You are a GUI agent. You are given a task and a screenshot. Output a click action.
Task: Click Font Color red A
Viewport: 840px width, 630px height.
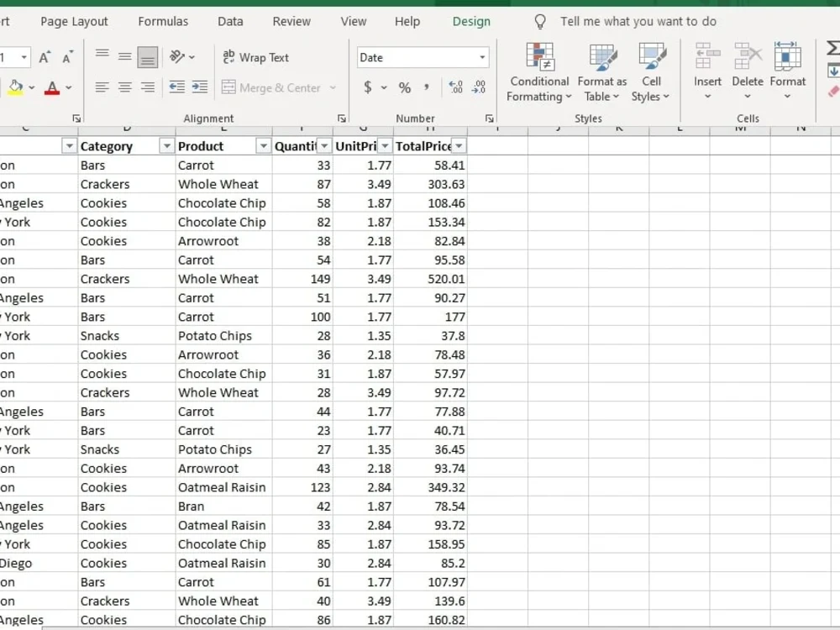click(x=52, y=87)
